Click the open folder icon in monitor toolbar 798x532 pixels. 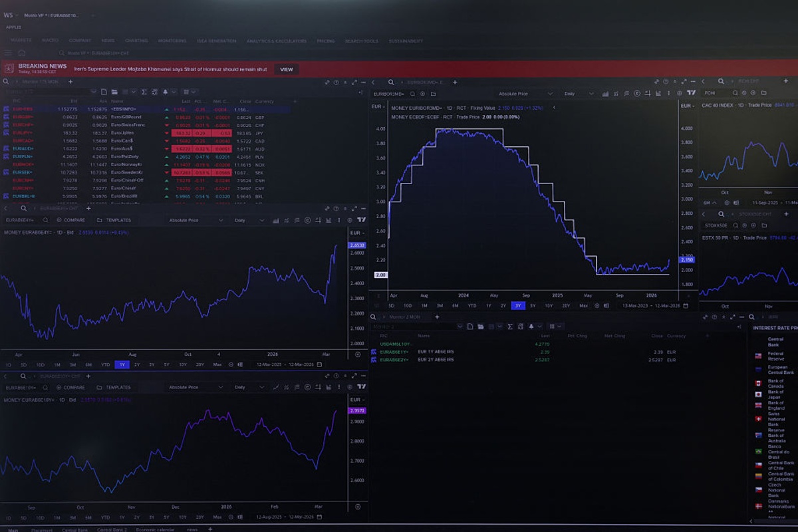point(114,92)
